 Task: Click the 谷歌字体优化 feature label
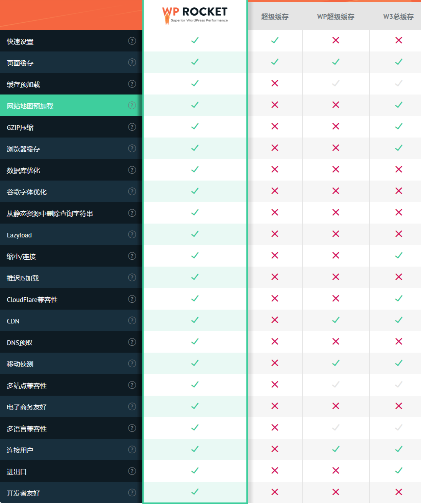[27, 192]
